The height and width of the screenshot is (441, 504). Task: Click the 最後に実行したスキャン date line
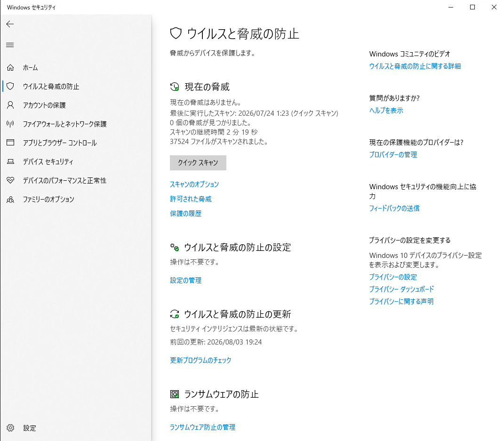pos(254,113)
